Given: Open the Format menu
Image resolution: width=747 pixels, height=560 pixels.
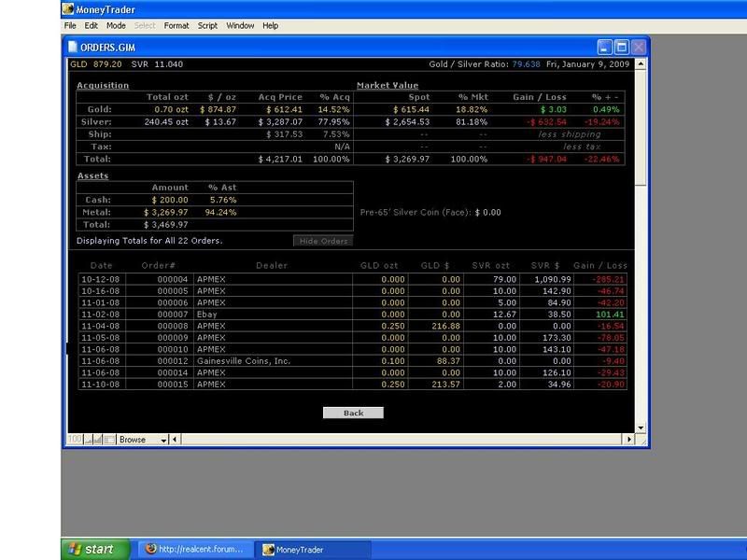Looking at the screenshot, I should coord(176,26).
